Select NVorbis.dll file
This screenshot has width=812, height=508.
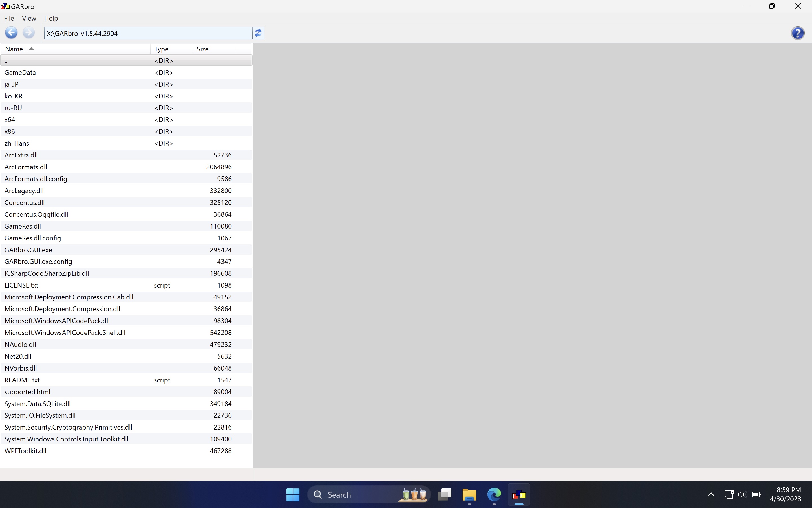(x=126, y=368)
